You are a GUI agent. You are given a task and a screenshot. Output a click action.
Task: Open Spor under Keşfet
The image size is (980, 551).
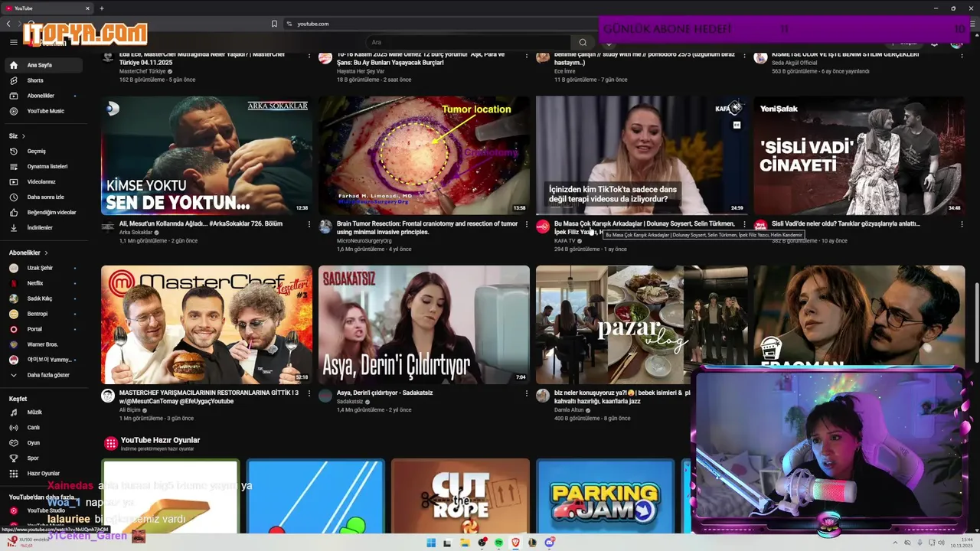(43, 458)
